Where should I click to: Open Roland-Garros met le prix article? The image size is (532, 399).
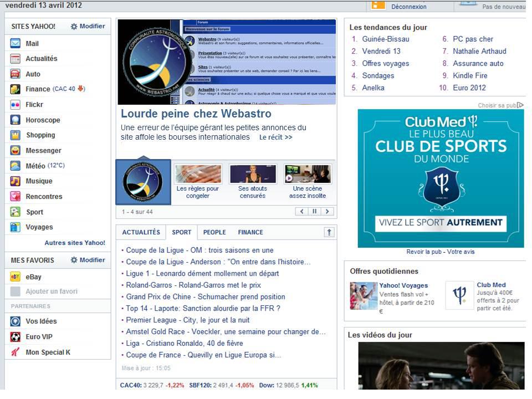click(x=193, y=285)
